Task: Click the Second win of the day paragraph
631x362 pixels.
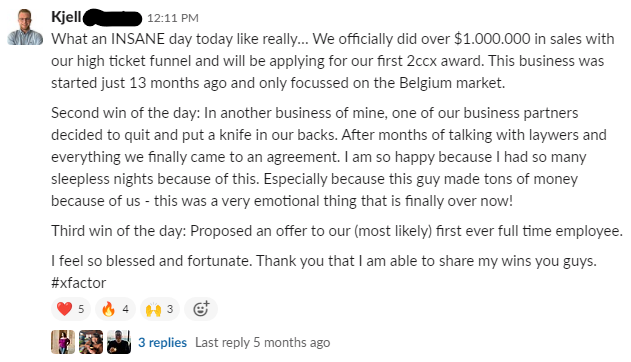Action: click(x=329, y=157)
